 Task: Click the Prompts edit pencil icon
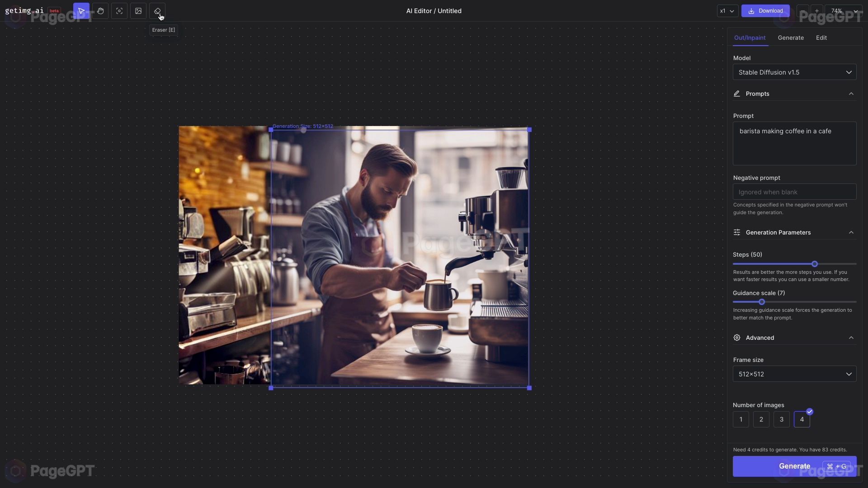[x=737, y=94]
